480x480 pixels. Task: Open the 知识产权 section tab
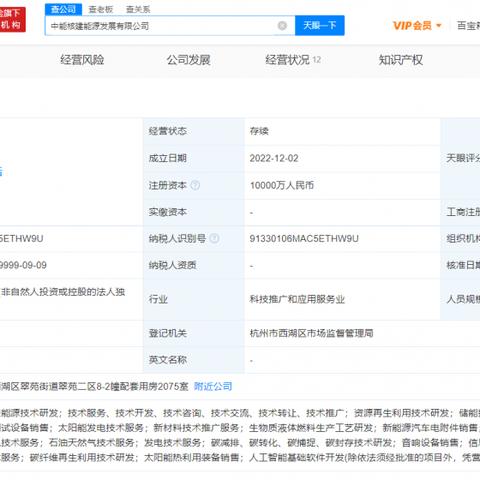[x=401, y=60]
